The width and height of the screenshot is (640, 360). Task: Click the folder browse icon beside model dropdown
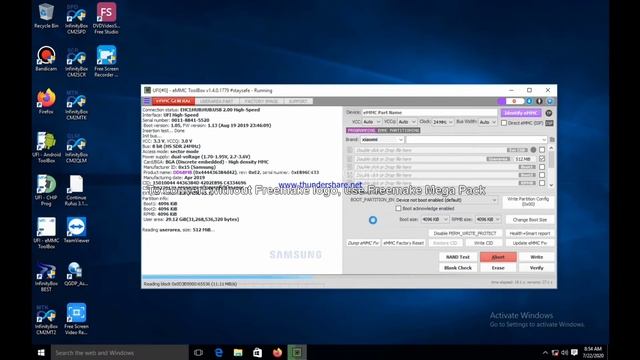[552, 140]
